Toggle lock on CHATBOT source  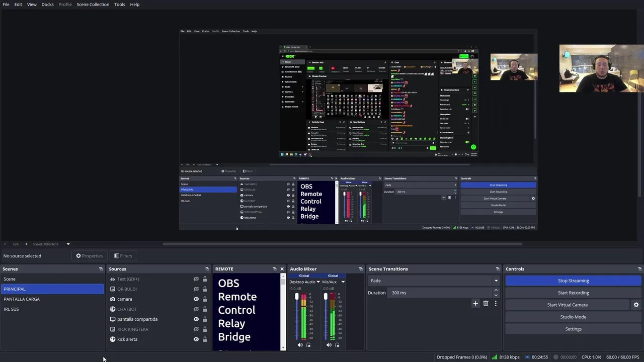(205, 309)
